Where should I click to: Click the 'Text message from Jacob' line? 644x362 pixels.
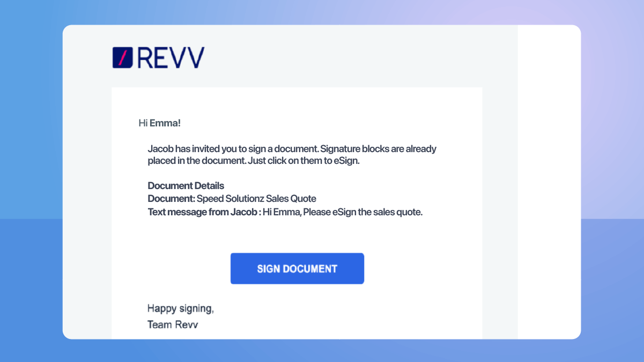(285, 212)
